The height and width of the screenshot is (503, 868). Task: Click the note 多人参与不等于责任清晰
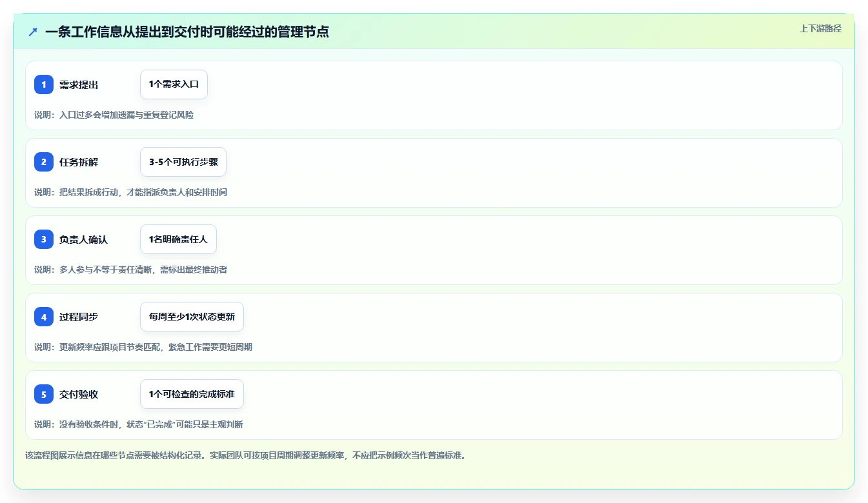(x=130, y=270)
